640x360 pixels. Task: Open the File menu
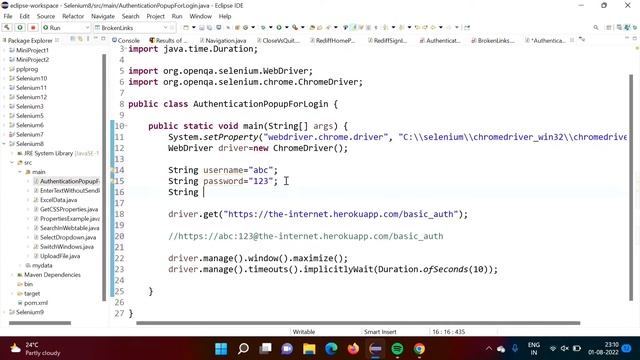(8, 16)
